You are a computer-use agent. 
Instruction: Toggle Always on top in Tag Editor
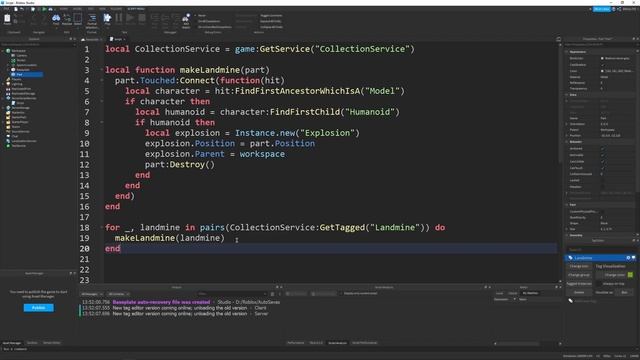[x=598, y=284]
